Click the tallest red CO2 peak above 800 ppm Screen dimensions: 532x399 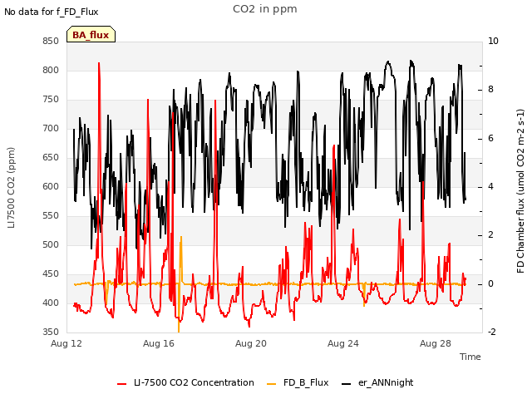99,64
